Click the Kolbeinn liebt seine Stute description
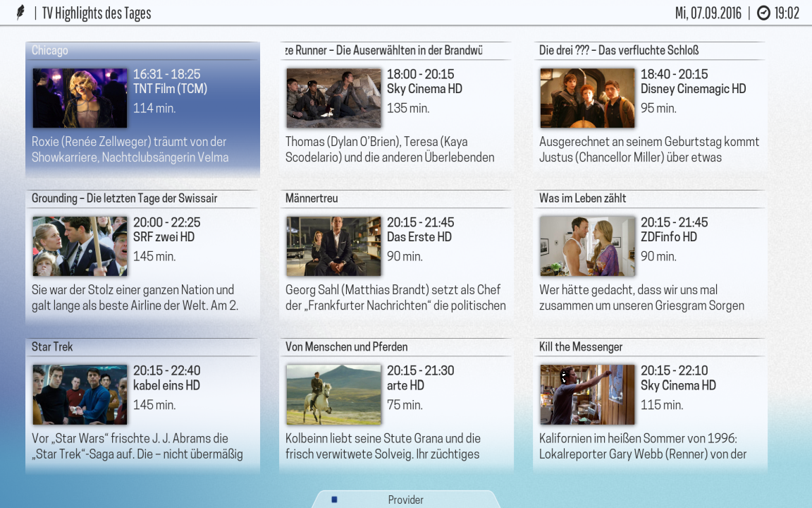Viewport: 812px width, 508px height. (x=383, y=446)
